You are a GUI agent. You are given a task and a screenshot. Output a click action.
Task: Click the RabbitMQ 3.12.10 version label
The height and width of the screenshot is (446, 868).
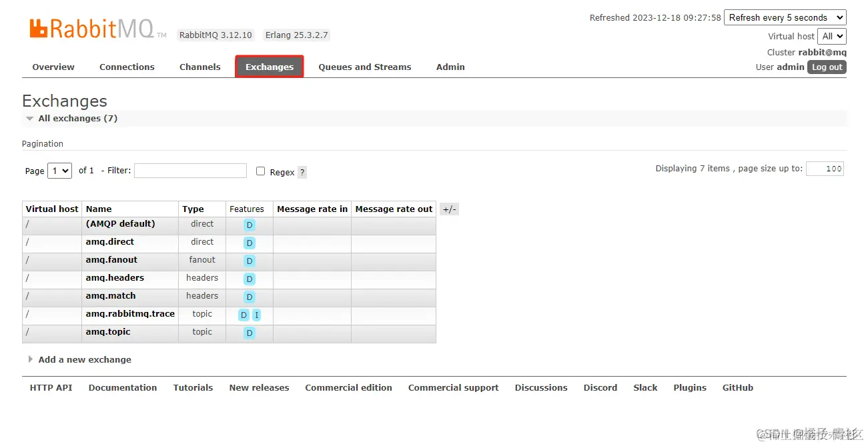click(x=216, y=35)
